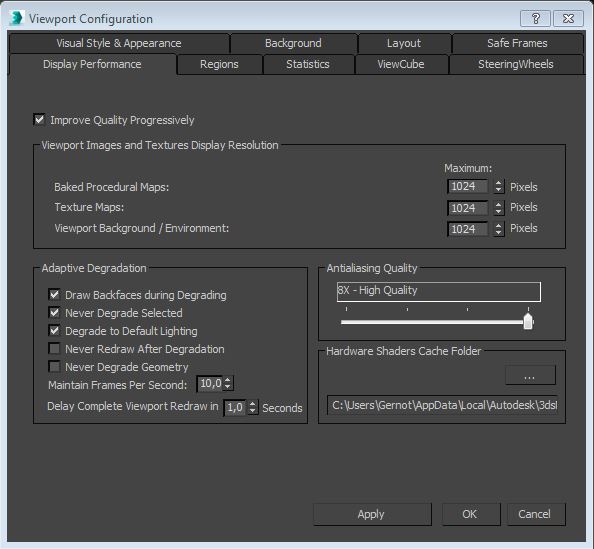Image resolution: width=594 pixels, height=549 pixels.
Task: Enable Never Redraw After Degradation
Action: coord(55,348)
